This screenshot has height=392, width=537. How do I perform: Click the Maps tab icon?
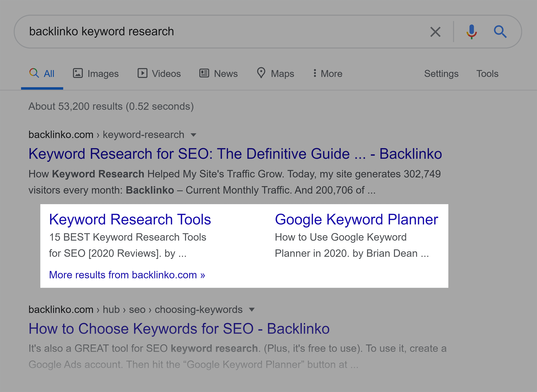260,74
